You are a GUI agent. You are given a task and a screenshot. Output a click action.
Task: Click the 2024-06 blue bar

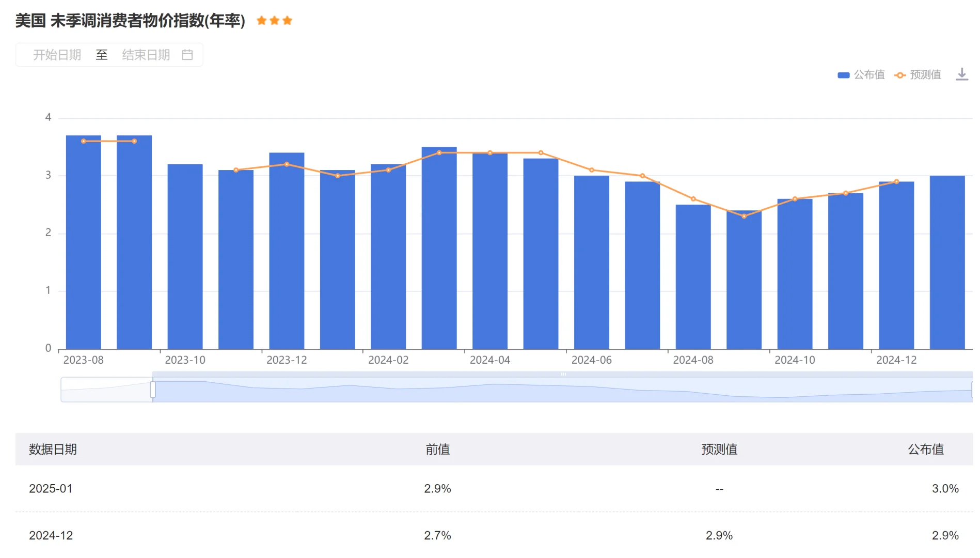tap(592, 262)
